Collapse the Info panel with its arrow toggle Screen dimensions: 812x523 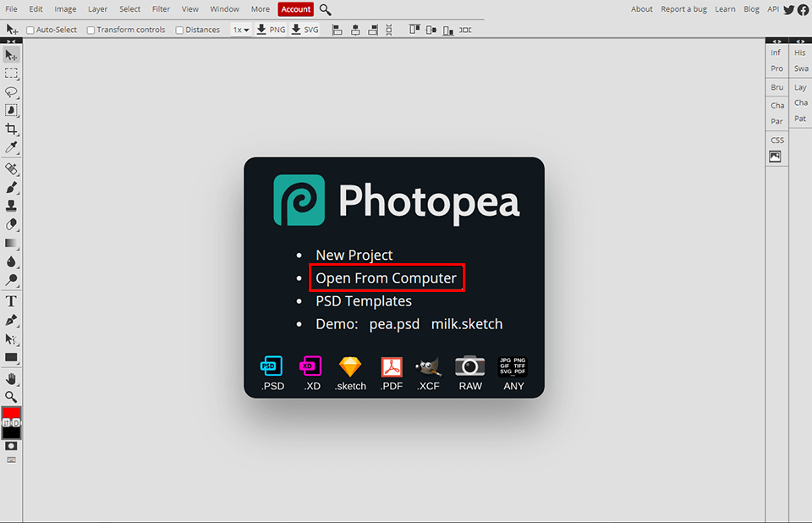coord(776,41)
